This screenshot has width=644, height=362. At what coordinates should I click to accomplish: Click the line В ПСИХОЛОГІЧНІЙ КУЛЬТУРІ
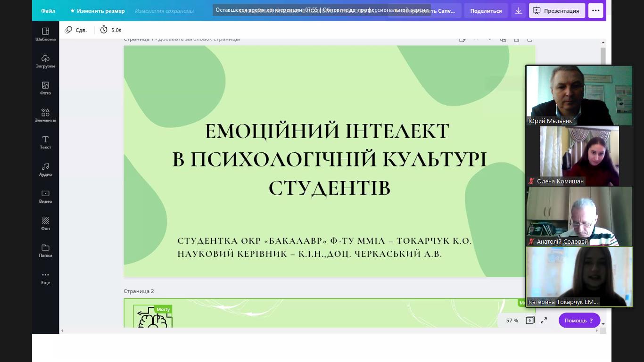click(329, 159)
